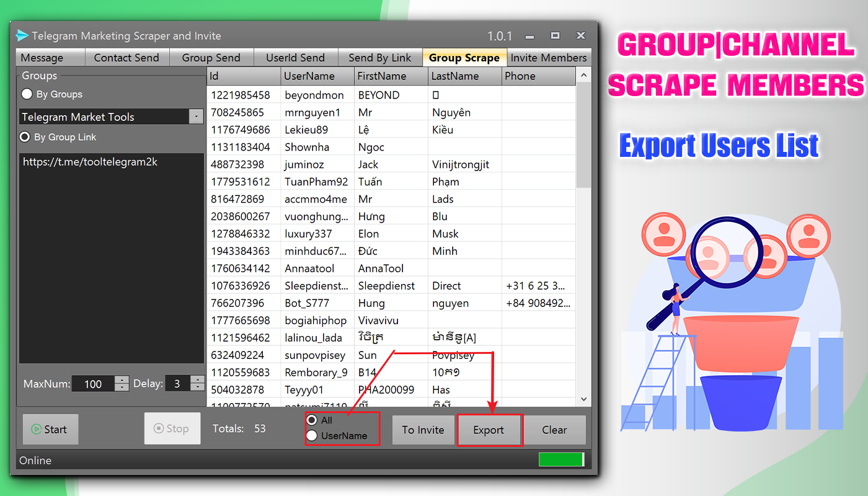The width and height of the screenshot is (868, 496).
Task: Click the green progress bar in status bar
Action: pyautogui.click(x=560, y=459)
